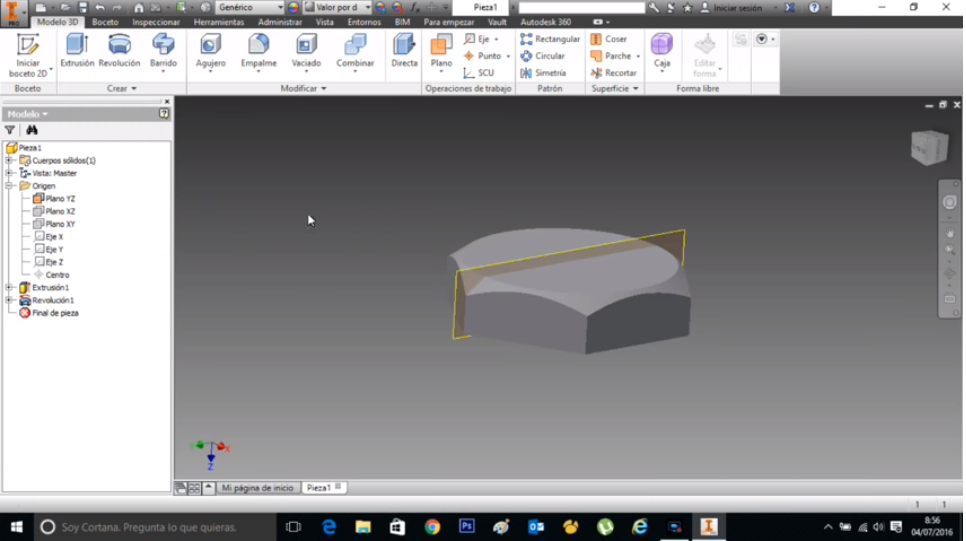Expand the Extrusión1 feature node

point(9,288)
